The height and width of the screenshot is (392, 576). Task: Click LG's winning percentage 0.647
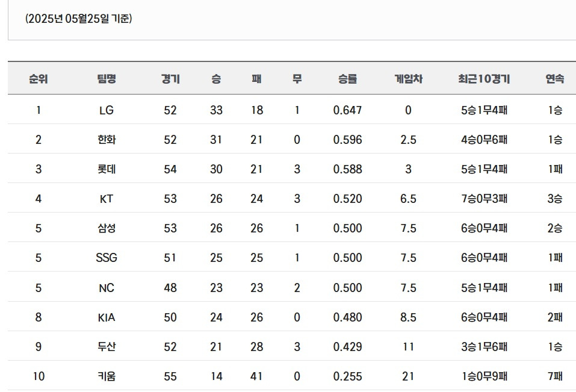coord(347,110)
